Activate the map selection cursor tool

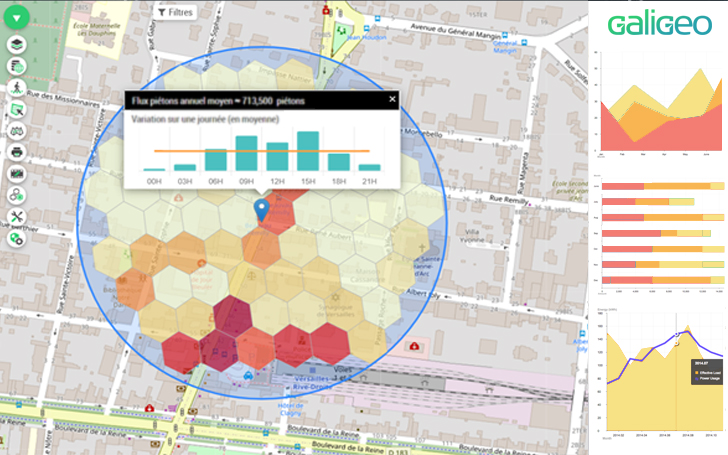click(x=17, y=110)
